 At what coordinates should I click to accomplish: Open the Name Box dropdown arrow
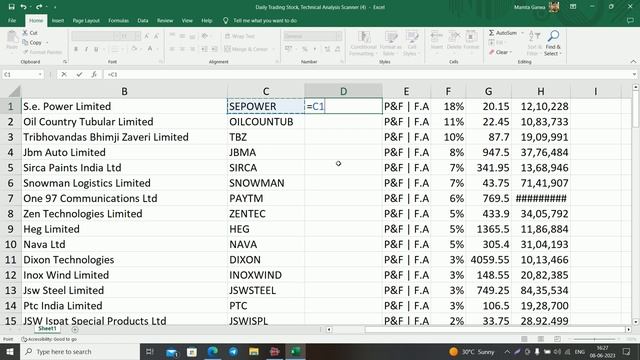click(40, 74)
